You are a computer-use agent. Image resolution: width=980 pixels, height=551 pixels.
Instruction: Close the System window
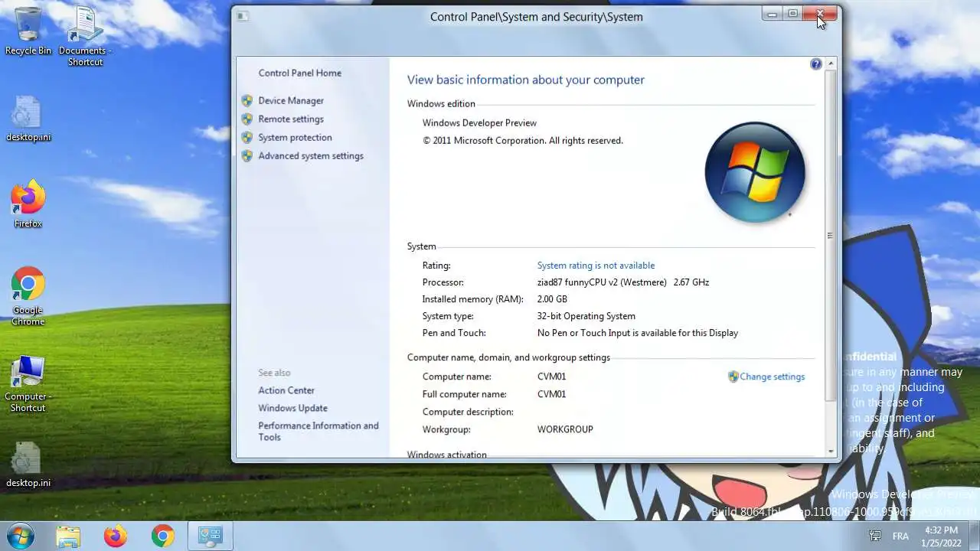tap(821, 14)
